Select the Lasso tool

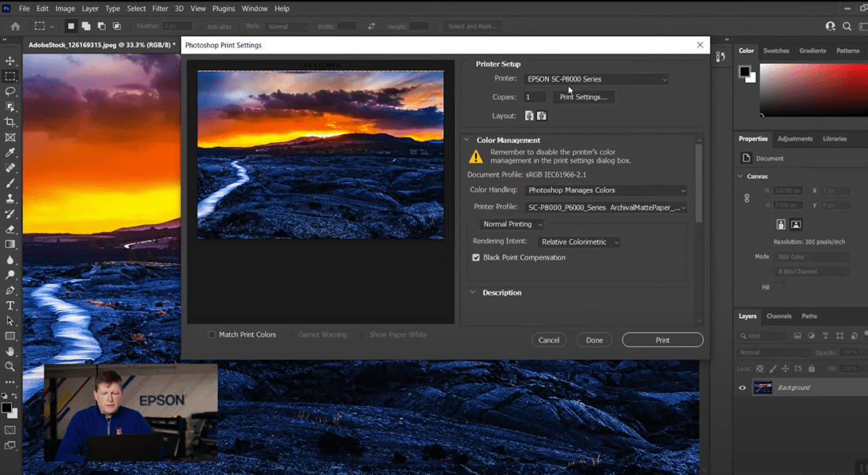coord(10,92)
